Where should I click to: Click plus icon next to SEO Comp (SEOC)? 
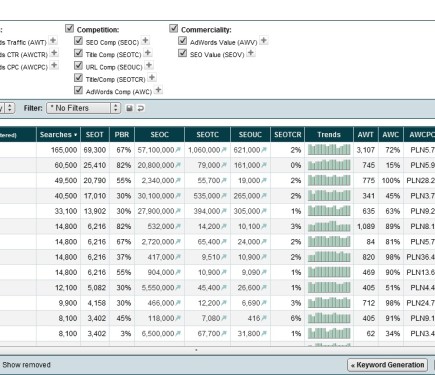tap(145, 41)
